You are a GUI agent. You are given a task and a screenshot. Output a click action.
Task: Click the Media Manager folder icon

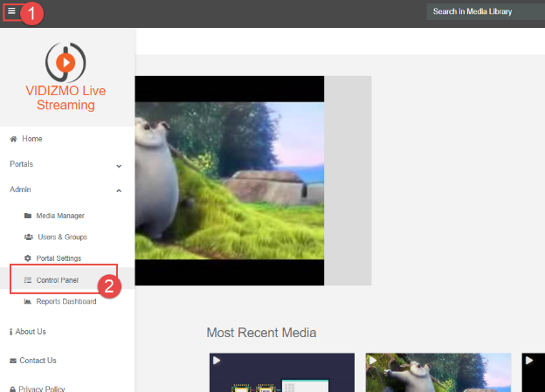(x=28, y=216)
